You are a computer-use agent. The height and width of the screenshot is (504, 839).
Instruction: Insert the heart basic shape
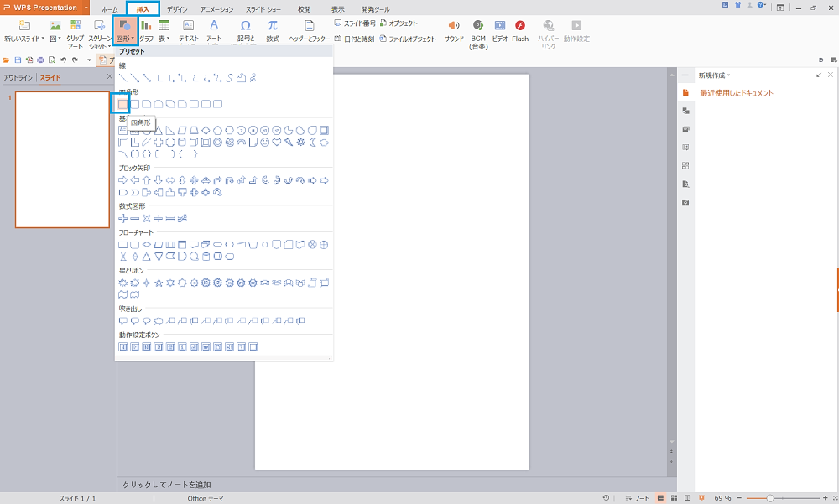pos(277,143)
